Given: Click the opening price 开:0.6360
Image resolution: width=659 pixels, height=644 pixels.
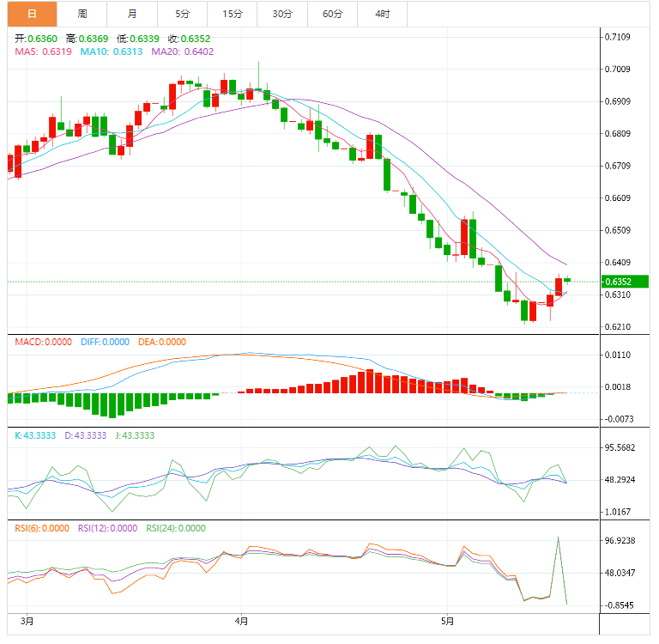Looking at the screenshot, I should coord(36,39).
